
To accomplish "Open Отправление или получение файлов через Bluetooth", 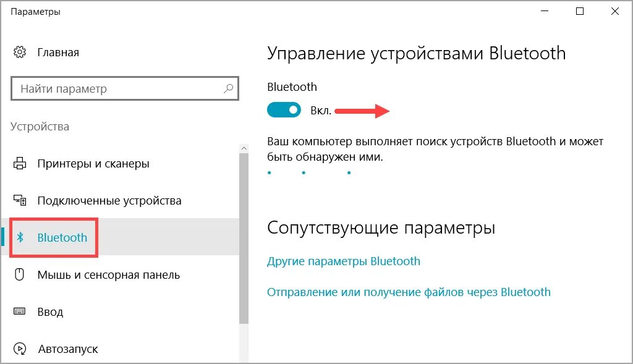I will [x=409, y=292].
